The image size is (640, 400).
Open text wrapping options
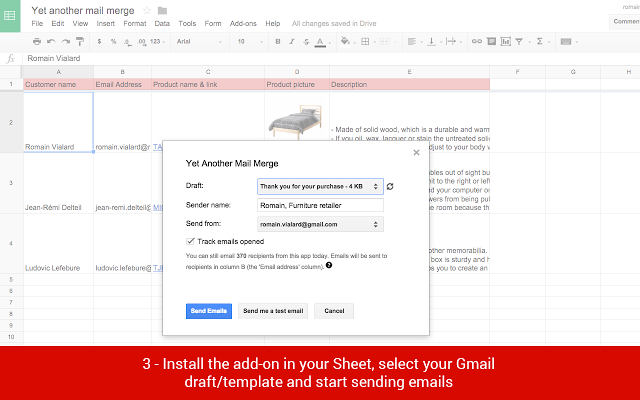click(x=451, y=41)
